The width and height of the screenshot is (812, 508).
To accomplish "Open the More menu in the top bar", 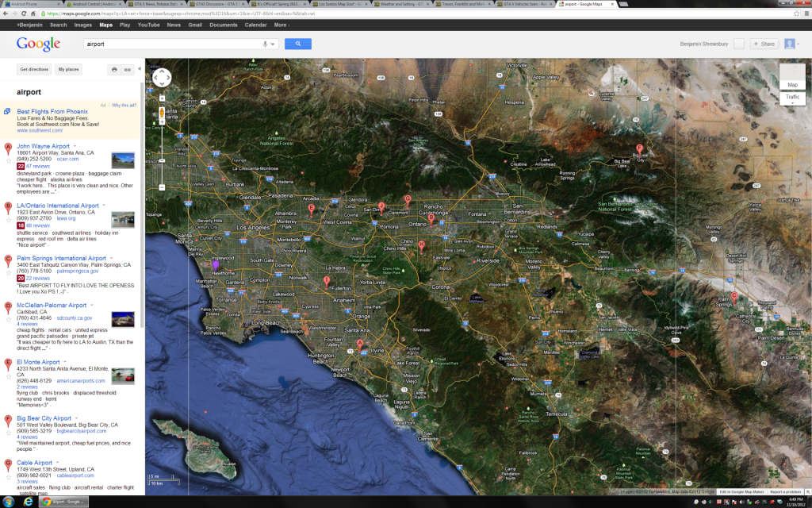I will pyautogui.click(x=280, y=25).
